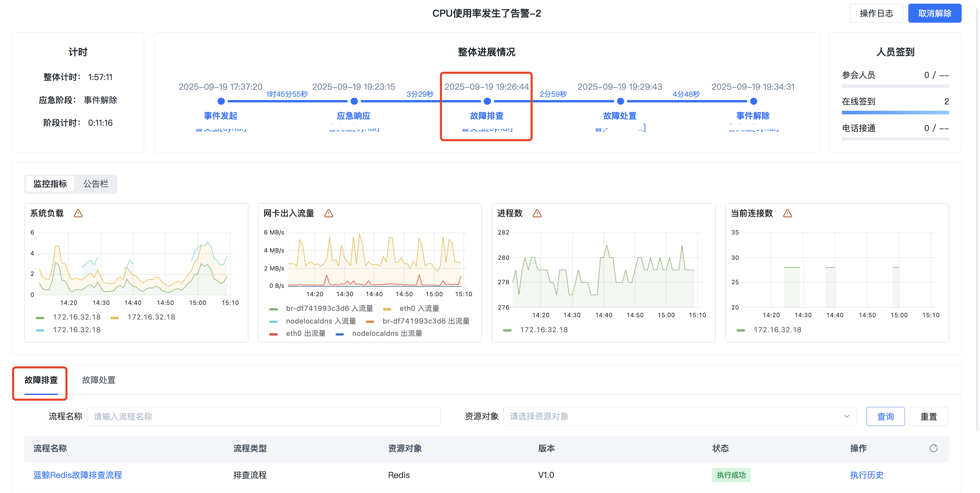Click warning icon beside 网卡出入流量
The width and height of the screenshot is (980, 493).
click(x=328, y=213)
